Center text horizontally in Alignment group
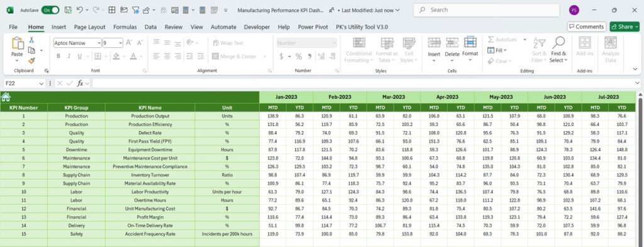This screenshot has width=644, height=247. click(x=167, y=57)
